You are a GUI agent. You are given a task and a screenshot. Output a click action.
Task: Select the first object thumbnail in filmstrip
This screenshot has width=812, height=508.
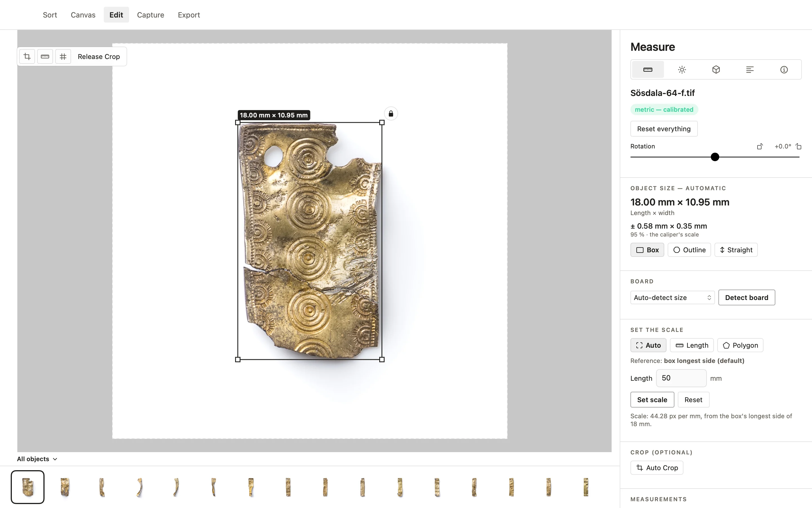click(x=28, y=487)
